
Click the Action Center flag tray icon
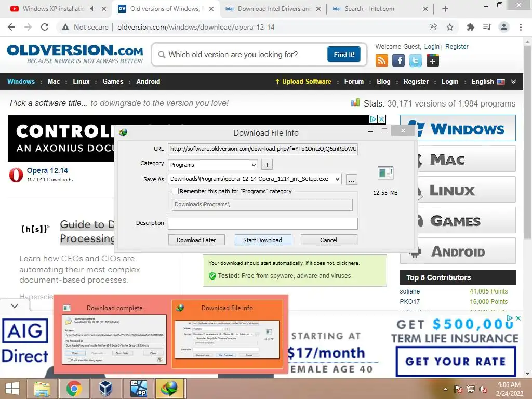click(458, 389)
